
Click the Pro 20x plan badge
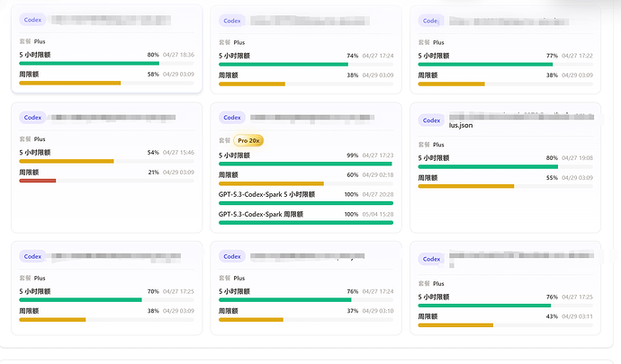click(x=248, y=140)
